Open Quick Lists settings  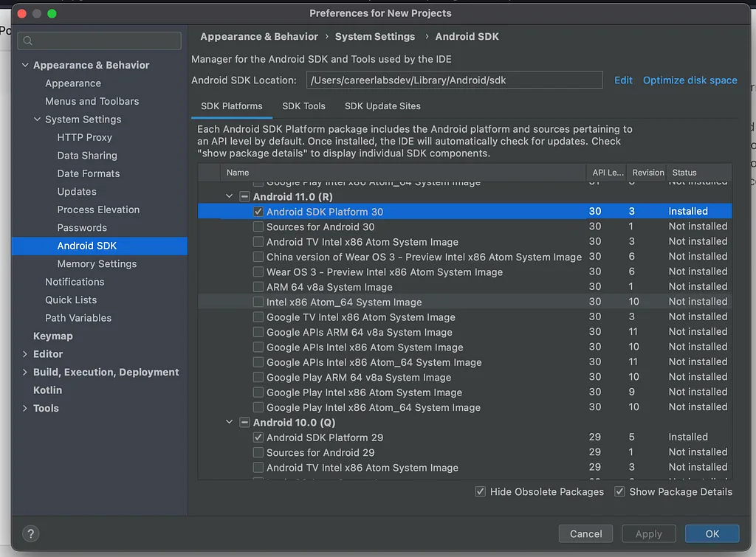(71, 300)
